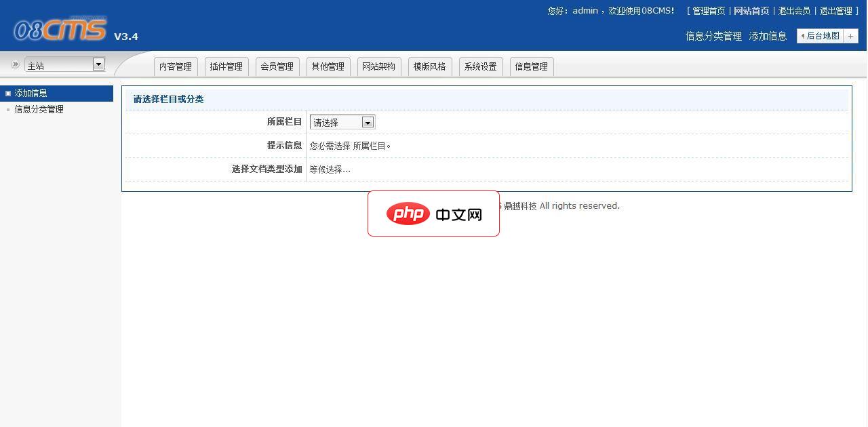The image size is (868, 427).
Task: Switch to the 信息管理 tab
Action: (531, 66)
